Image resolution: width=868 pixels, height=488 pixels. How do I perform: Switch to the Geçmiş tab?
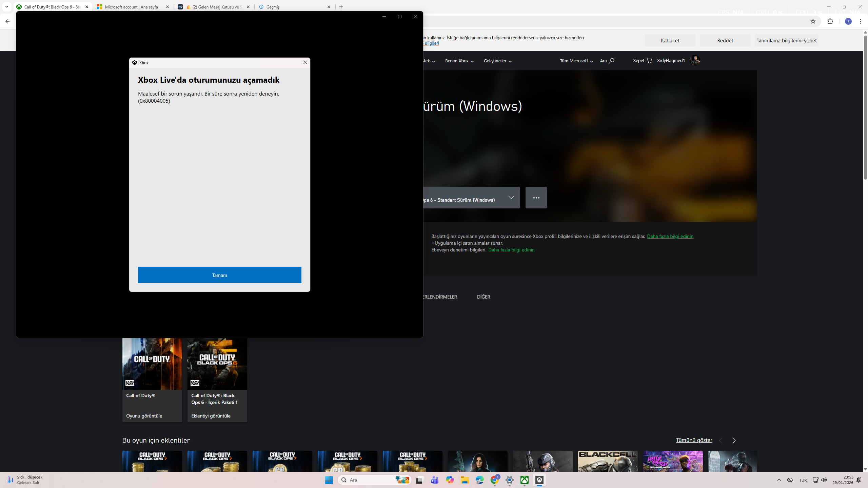(x=292, y=7)
